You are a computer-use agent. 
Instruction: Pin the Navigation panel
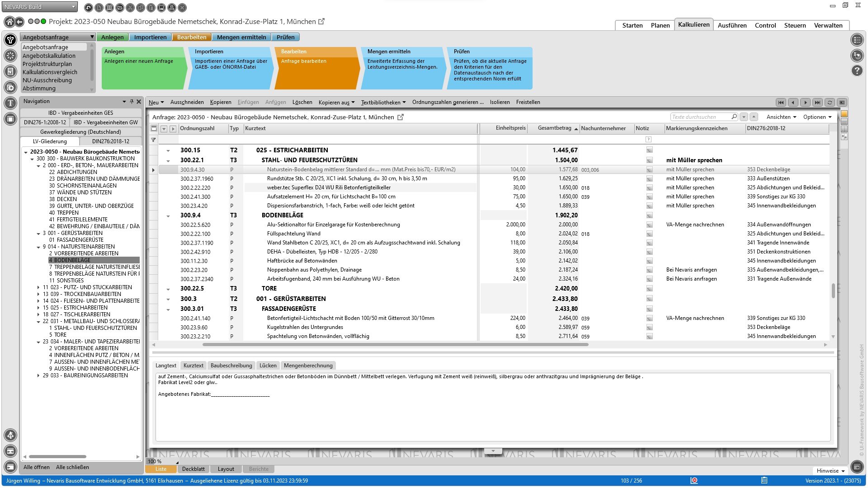click(x=132, y=102)
